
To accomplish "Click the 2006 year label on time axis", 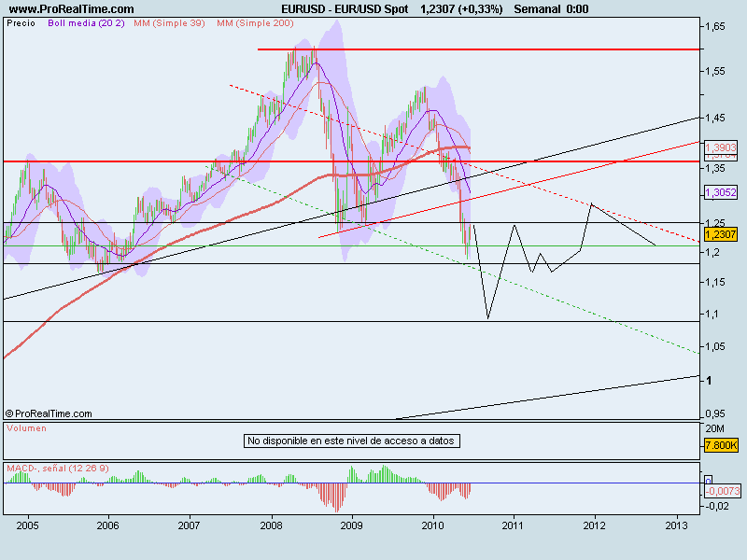I will pos(107,525).
